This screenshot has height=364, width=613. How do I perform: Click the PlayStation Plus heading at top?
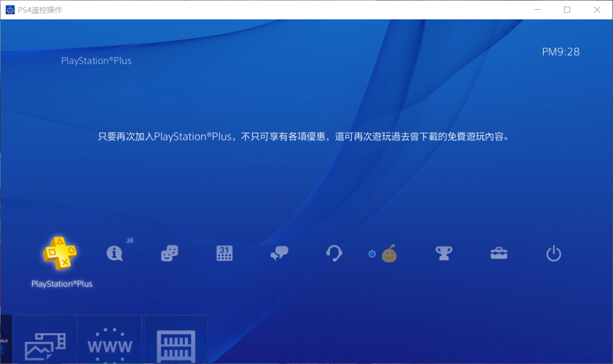pos(96,60)
